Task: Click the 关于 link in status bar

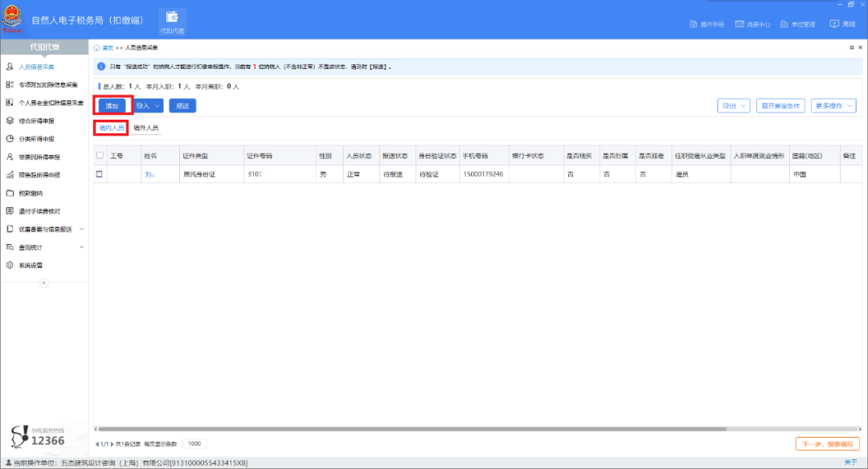Action: (x=851, y=463)
